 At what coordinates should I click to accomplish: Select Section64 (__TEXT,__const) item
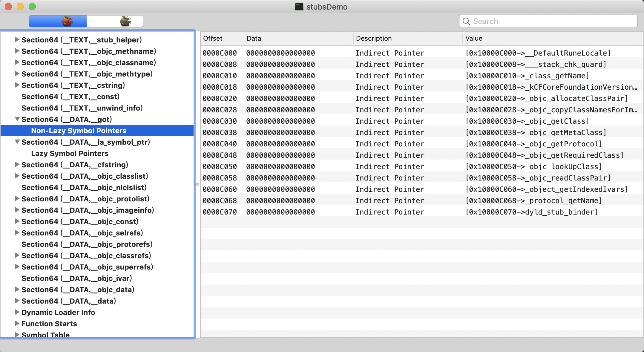70,97
